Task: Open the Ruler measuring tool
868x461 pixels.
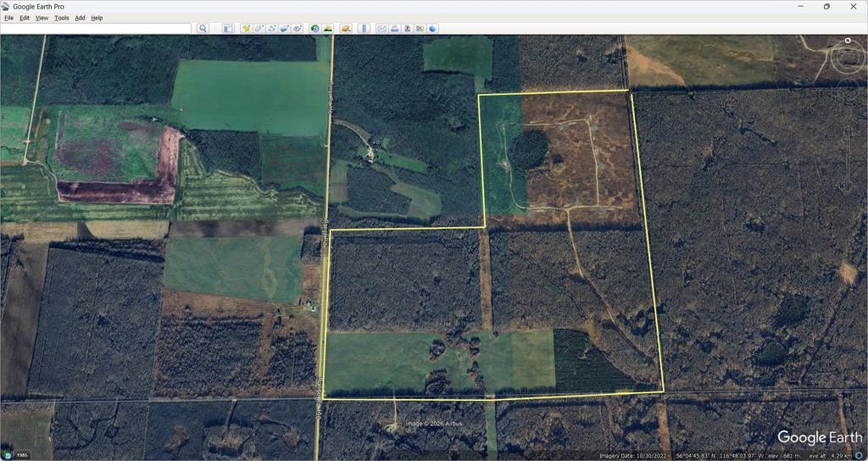Action: [x=364, y=28]
